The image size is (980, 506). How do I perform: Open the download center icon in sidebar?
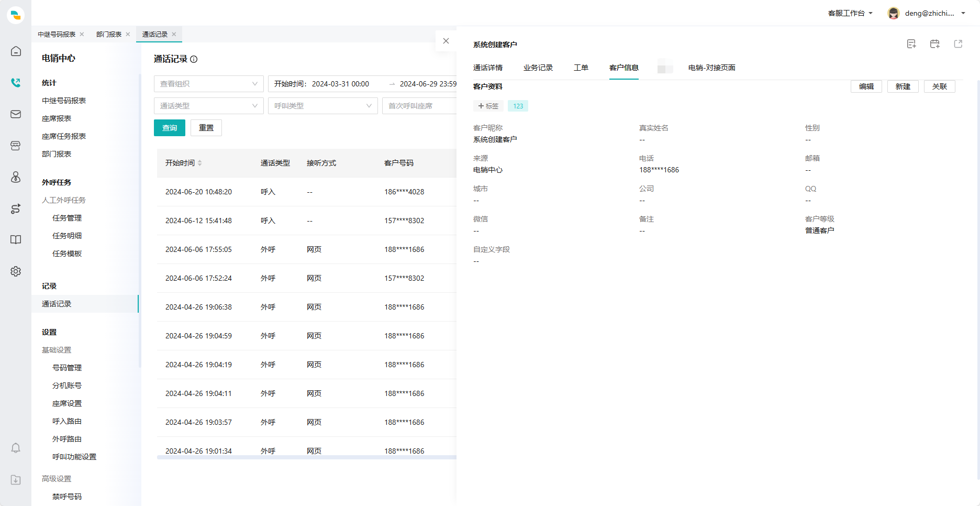(x=16, y=480)
